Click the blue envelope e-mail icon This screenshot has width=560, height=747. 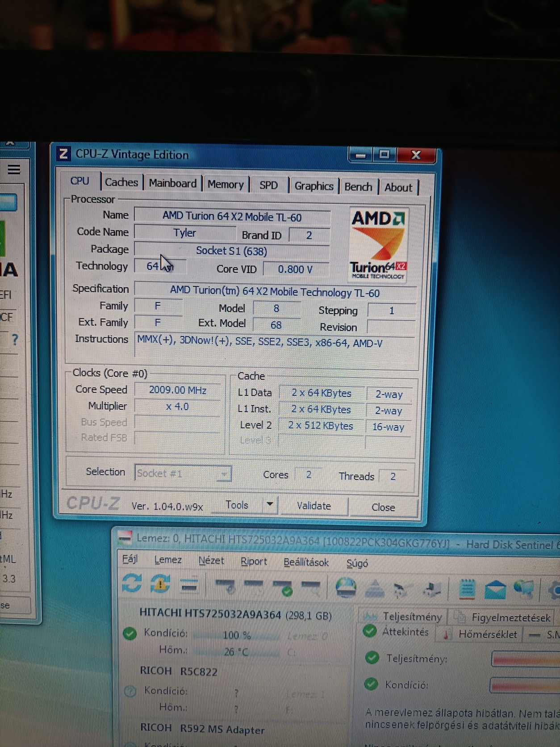(494, 590)
